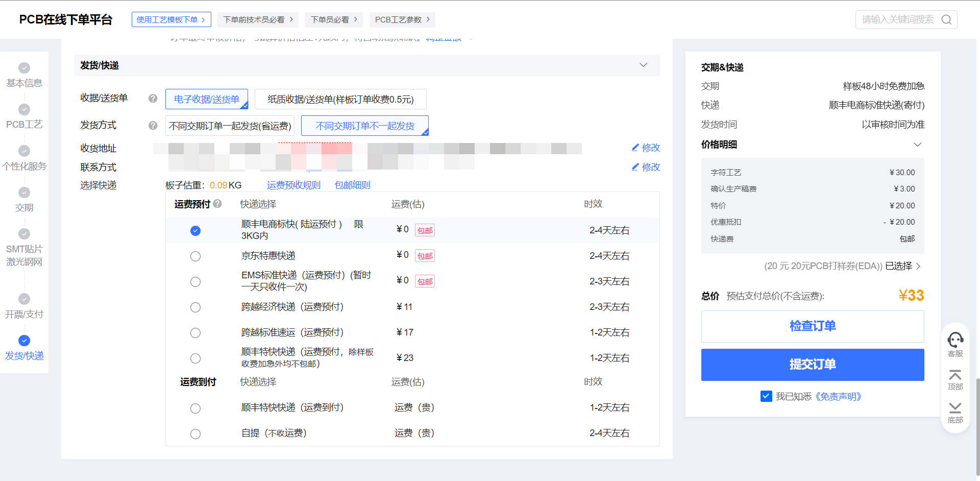This screenshot has width=980, height=481.
Task: Select 京东特惠快递 shipping option
Action: point(195,256)
